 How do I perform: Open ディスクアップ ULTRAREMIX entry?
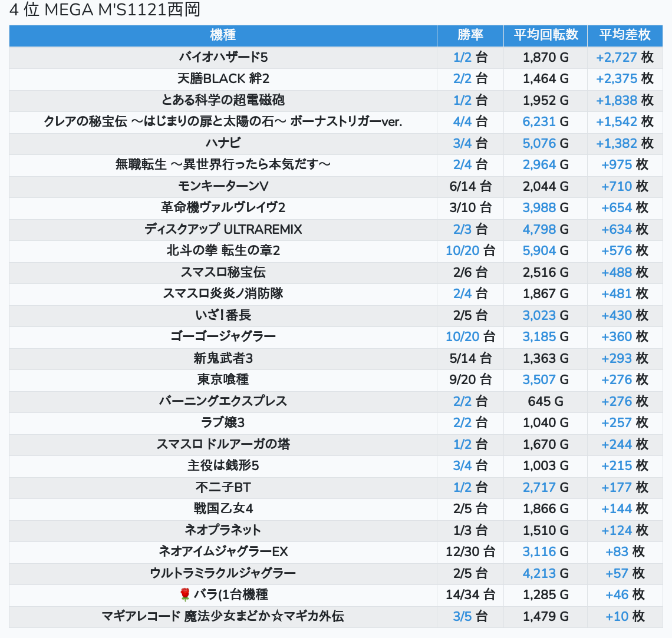click(x=223, y=229)
